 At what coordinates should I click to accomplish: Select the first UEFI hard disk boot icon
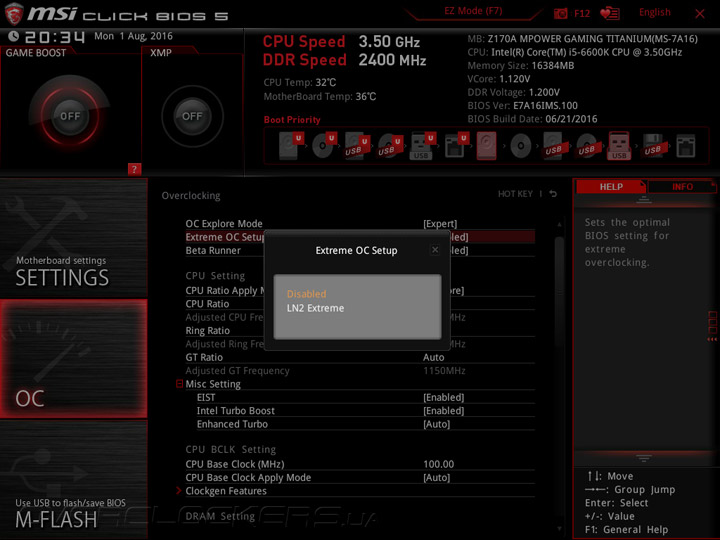point(291,146)
